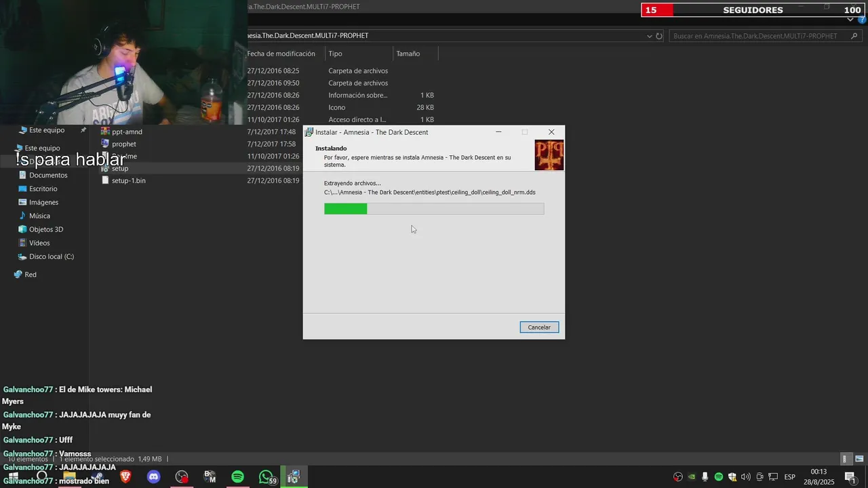Click the Acceso directo a I... type cell
This screenshot has height=488, width=868.
point(357,119)
